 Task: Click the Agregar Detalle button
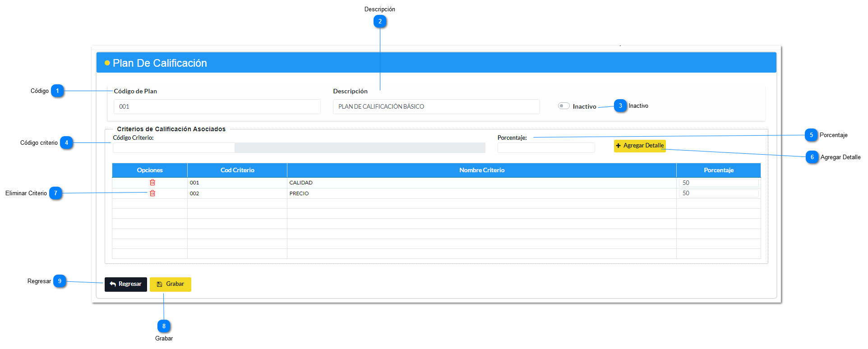click(640, 146)
